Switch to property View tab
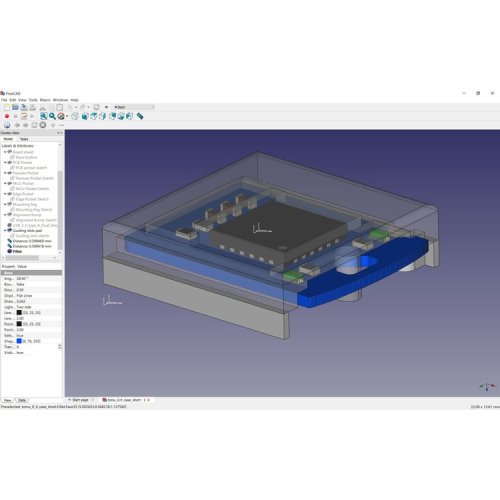 point(8,400)
